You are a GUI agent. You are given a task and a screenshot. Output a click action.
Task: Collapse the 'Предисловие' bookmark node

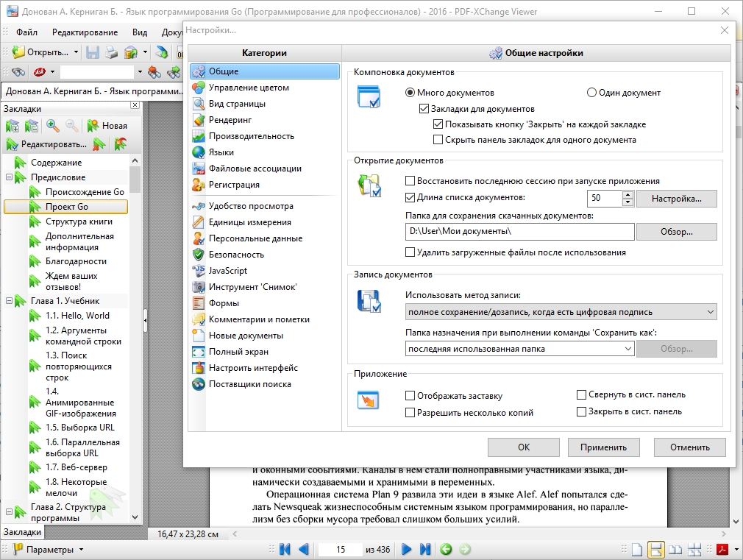point(9,177)
